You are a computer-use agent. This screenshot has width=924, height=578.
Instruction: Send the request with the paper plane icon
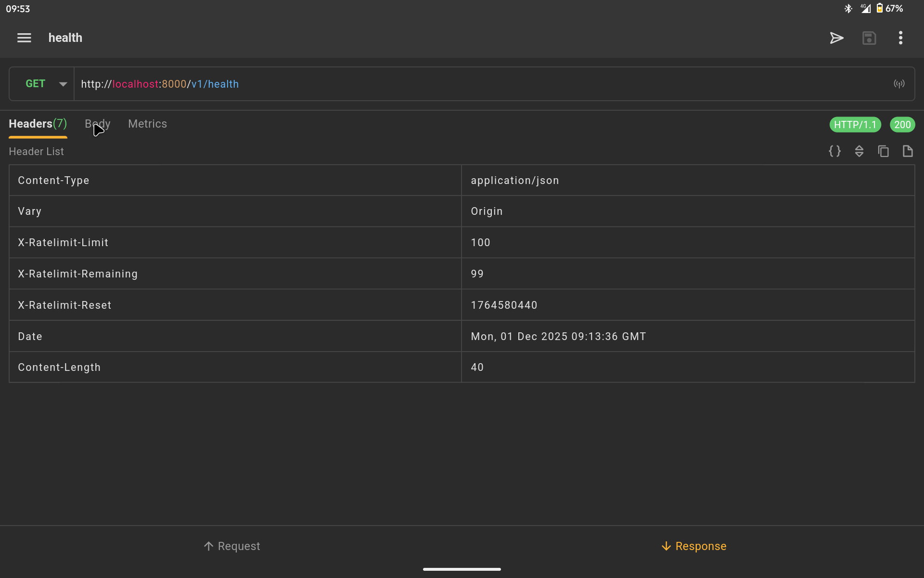(x=836, y=38)
